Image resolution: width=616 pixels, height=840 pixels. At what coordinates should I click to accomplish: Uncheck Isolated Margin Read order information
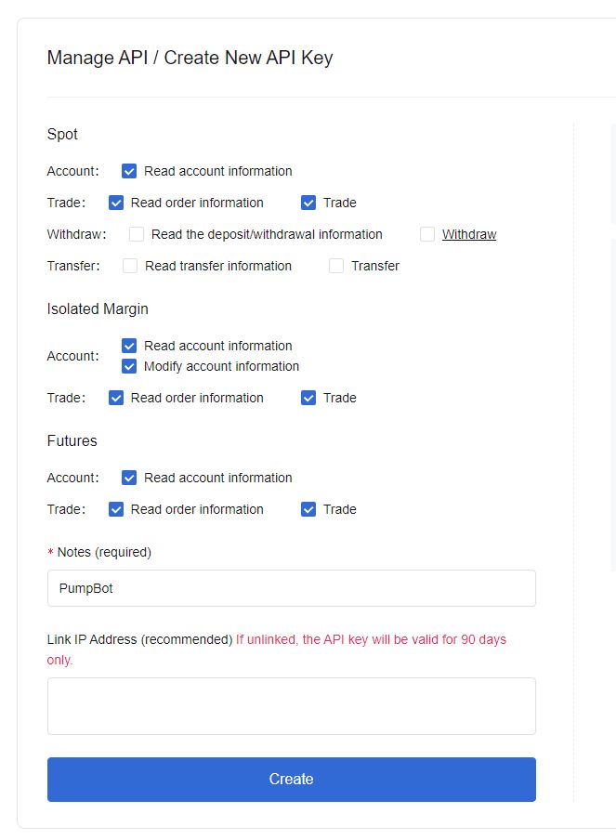(116, 398)
